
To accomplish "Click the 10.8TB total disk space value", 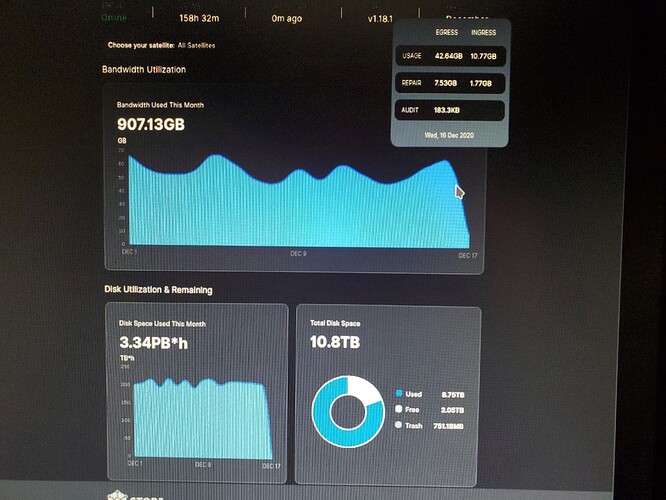I will click(x=335, y=342).
